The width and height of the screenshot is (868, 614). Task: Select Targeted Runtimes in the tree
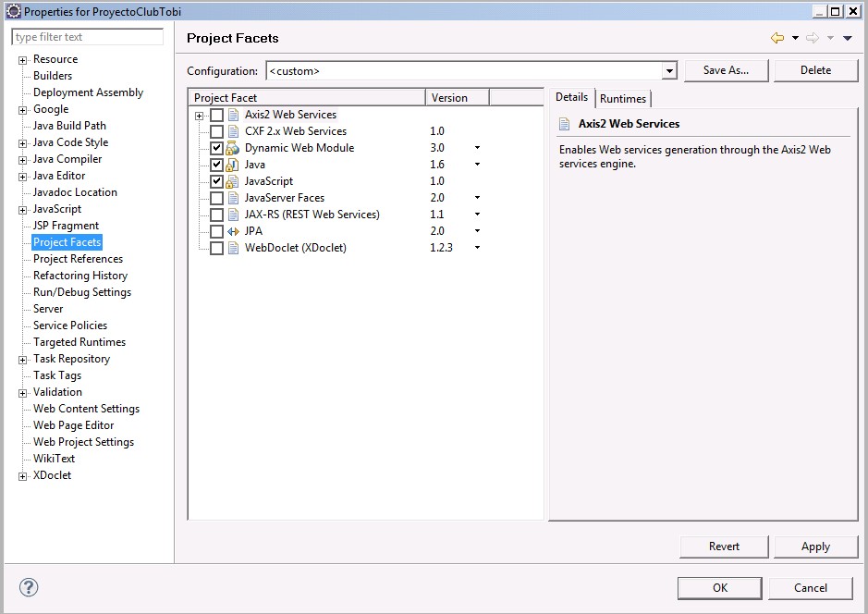(x=79, y=342)
